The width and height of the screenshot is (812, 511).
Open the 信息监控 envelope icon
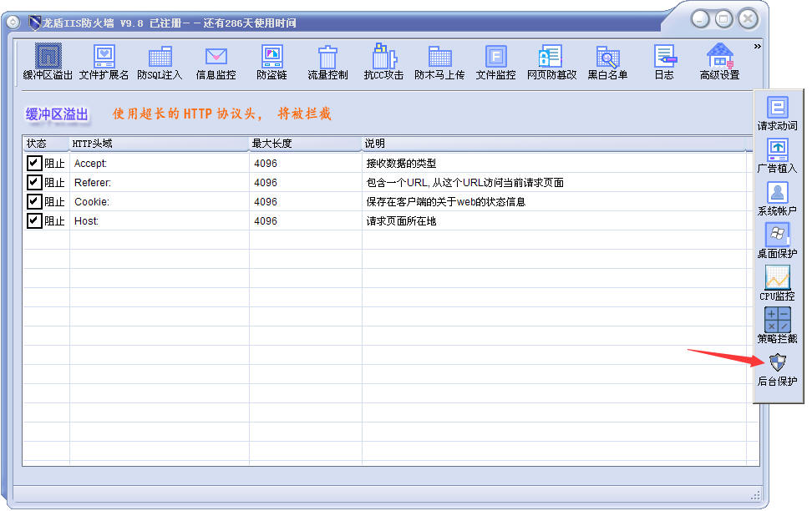click(216, 62)
